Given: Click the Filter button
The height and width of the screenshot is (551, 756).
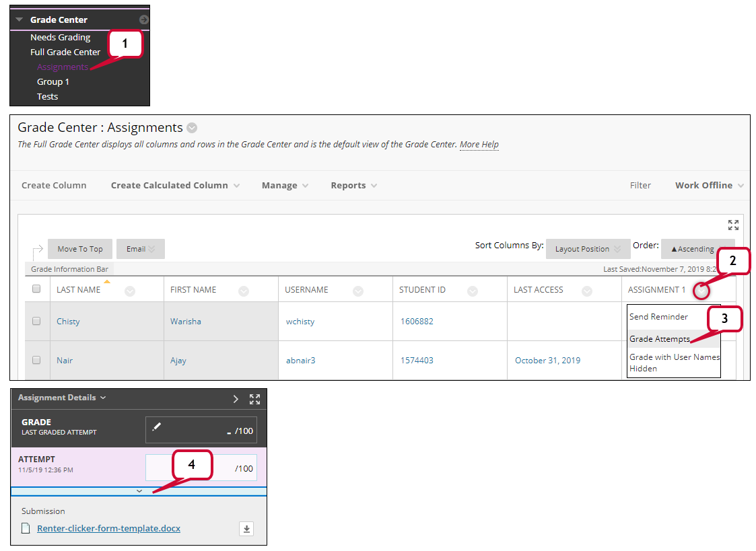Looking at the screenshot, I should (640, 186).
